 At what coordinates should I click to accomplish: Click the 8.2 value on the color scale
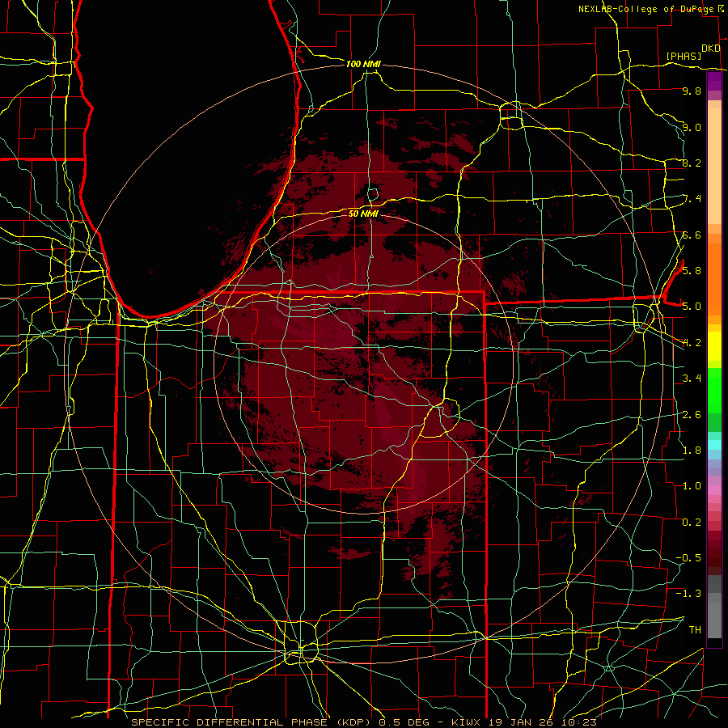692,163
